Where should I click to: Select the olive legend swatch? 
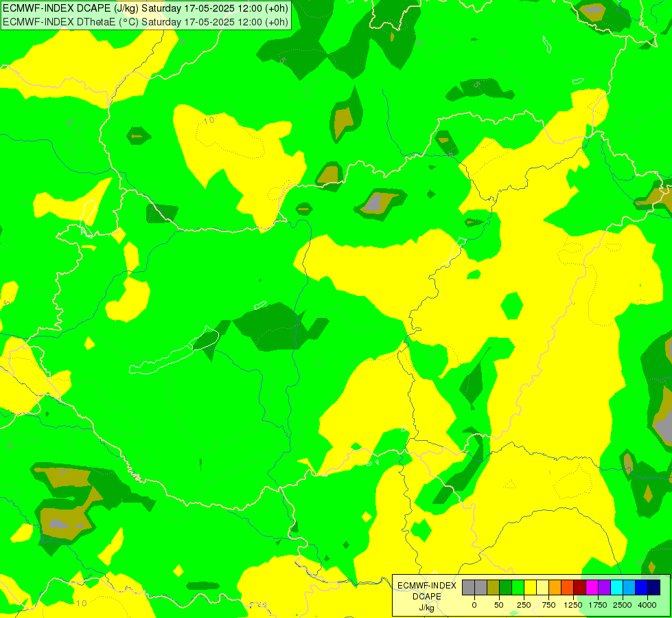point(494,587)
